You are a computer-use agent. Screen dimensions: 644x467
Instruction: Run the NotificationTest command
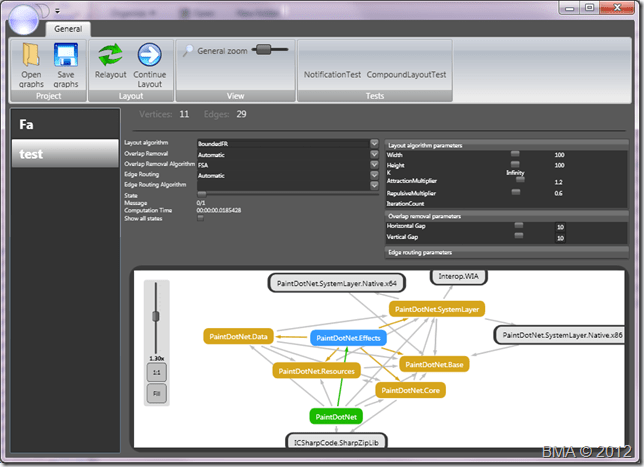[x=332, y=74]
